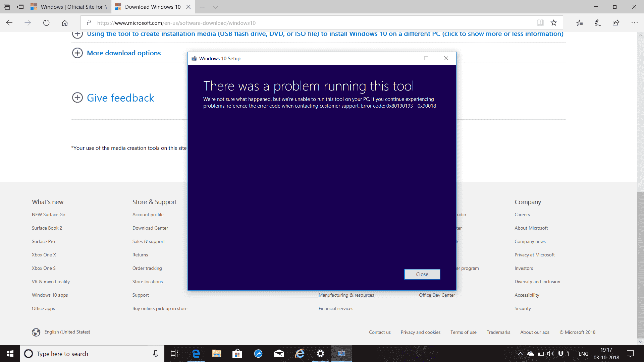644x362 pixels.
Task: Open the Share page icon
Action: 616,23
